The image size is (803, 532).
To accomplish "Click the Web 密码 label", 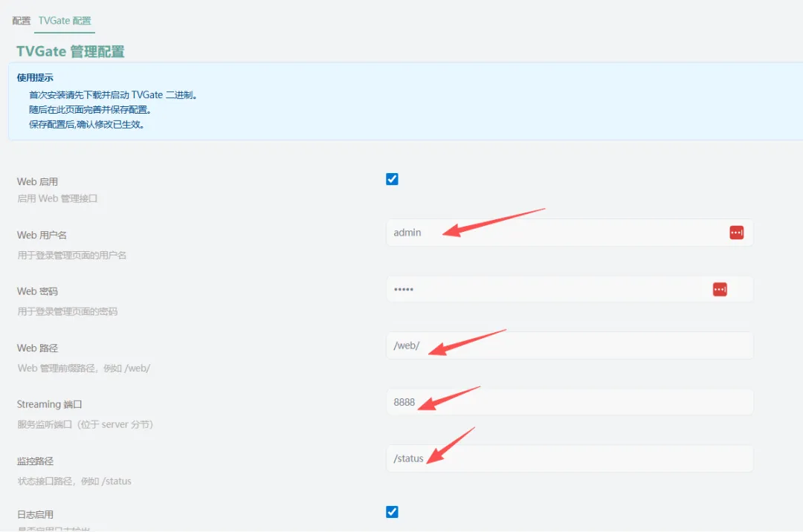I will [37, 291].
